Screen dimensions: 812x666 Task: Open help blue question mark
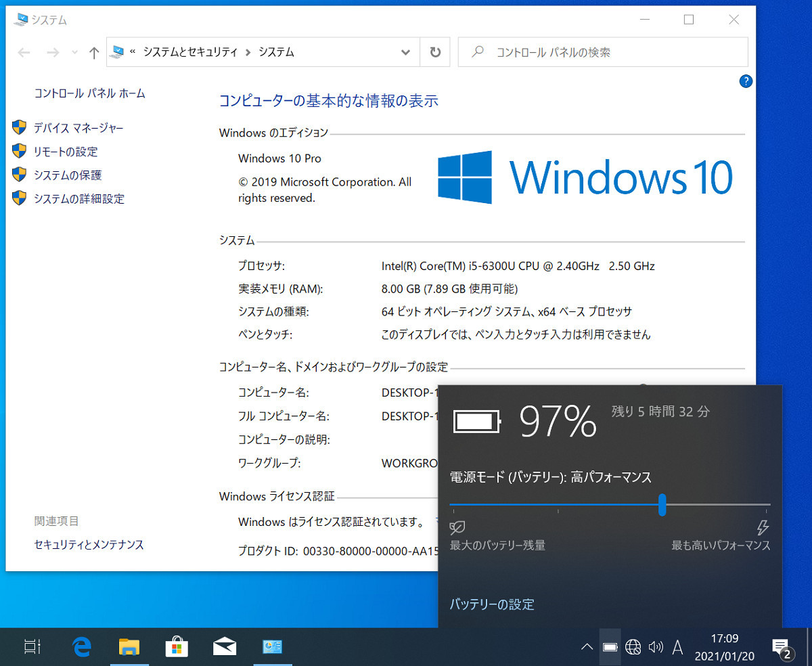pos(746,81)
